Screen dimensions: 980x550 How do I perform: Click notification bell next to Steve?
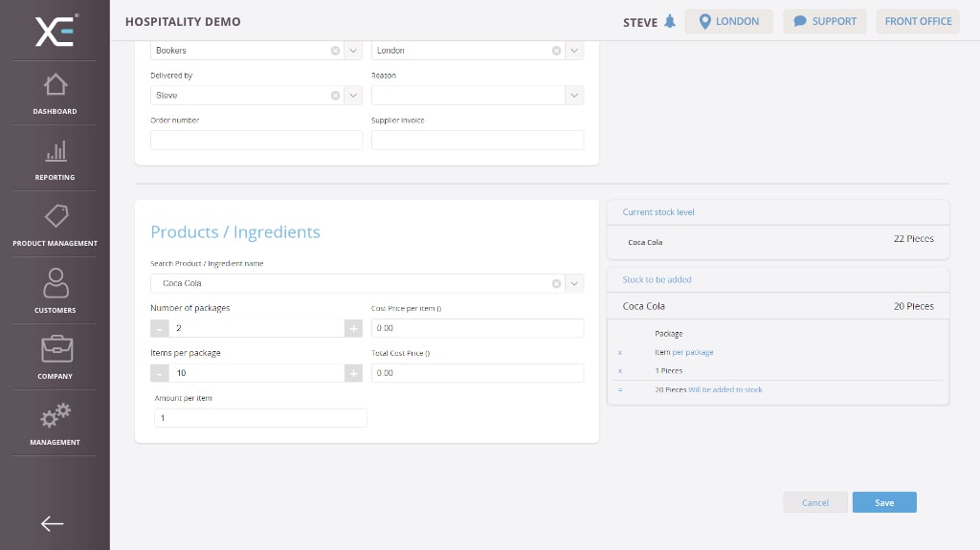point(670,22)
